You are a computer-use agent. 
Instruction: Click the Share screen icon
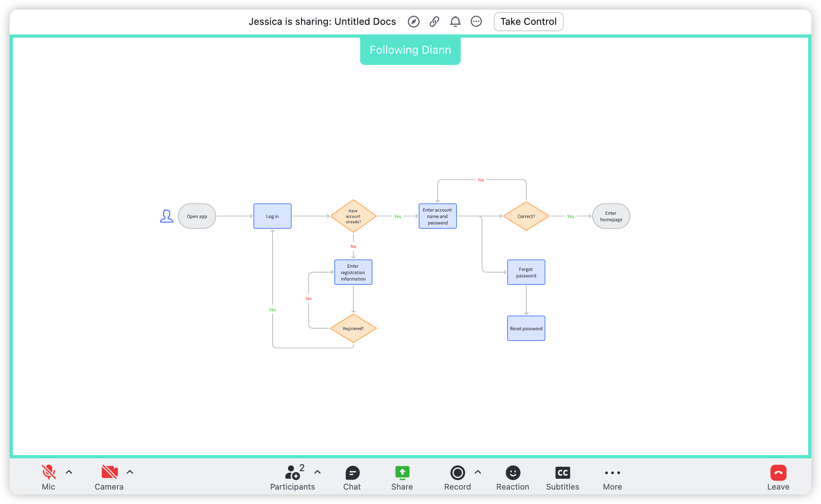(x=402, y=473)
